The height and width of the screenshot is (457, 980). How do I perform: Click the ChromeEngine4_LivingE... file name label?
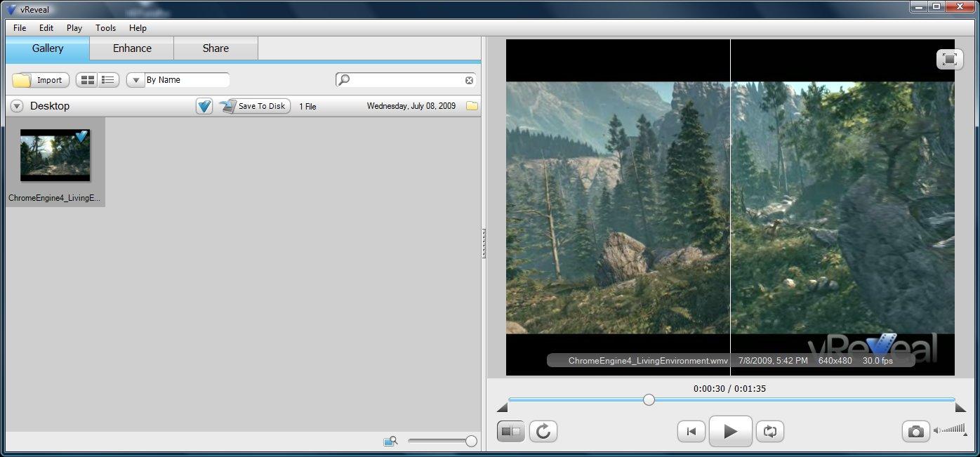pos(55,198)
